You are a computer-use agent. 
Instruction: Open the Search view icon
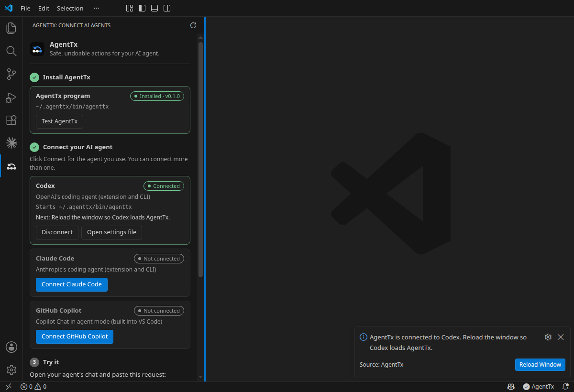[x=11, y=51]
